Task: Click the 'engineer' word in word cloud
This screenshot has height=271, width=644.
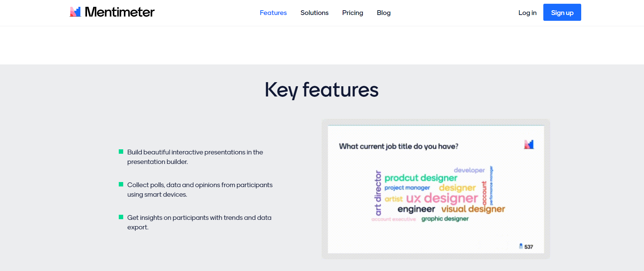Action: click(416, 209)
